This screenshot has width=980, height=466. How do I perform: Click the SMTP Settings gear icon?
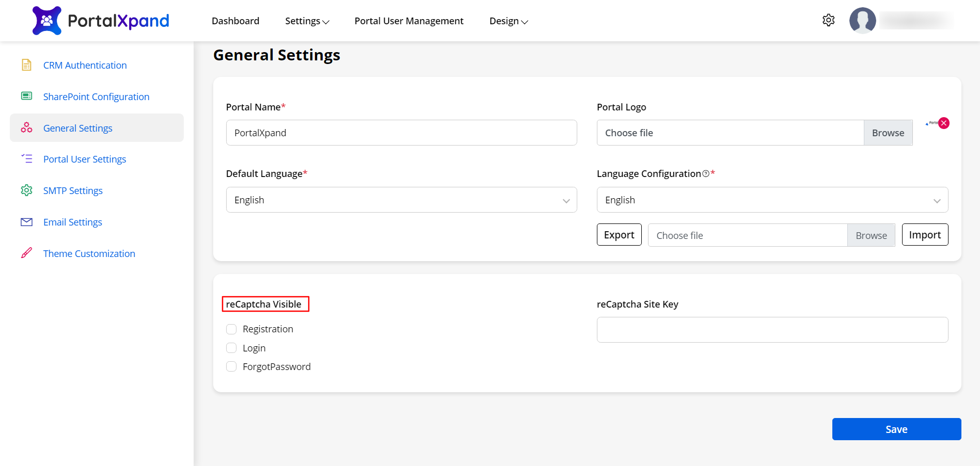coord(26,190)
